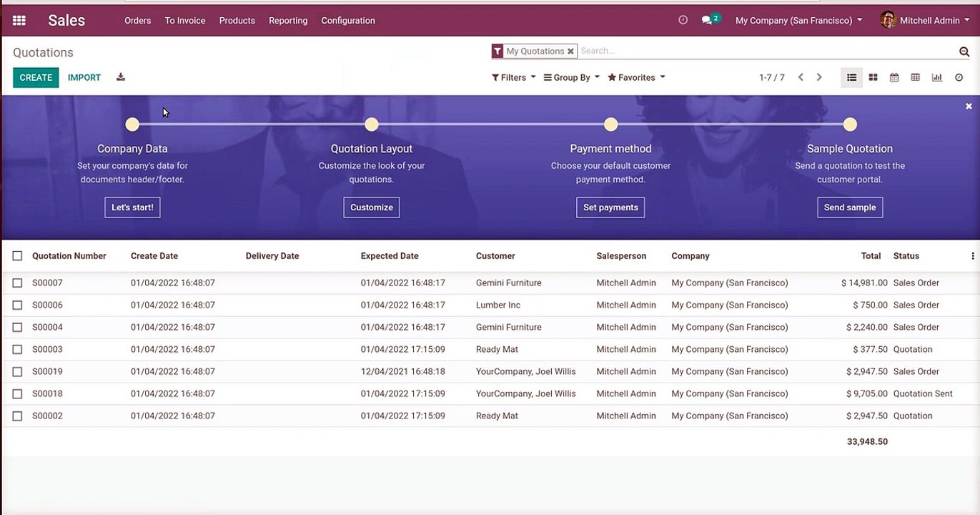Click the Sample Quotation step circle

click(x=850, y=124)
